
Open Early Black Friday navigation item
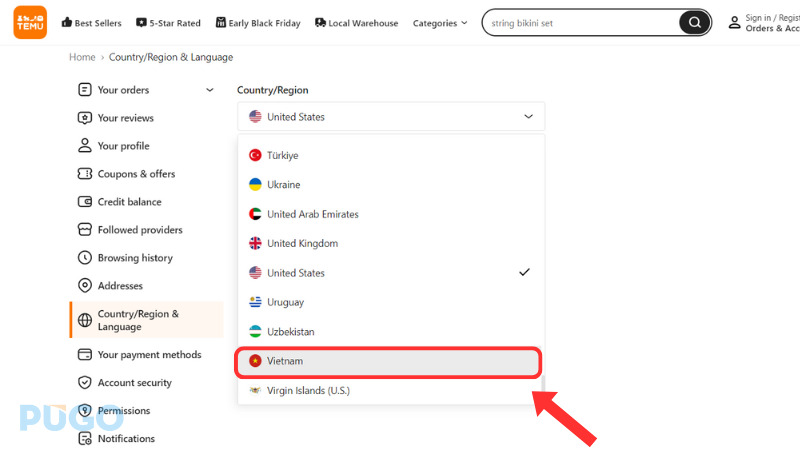point(257,23)
